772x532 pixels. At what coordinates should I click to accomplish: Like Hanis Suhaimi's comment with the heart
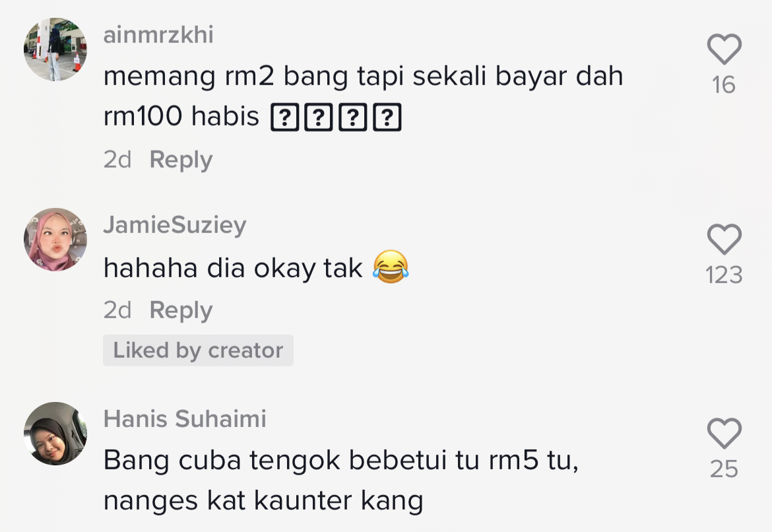724,434
